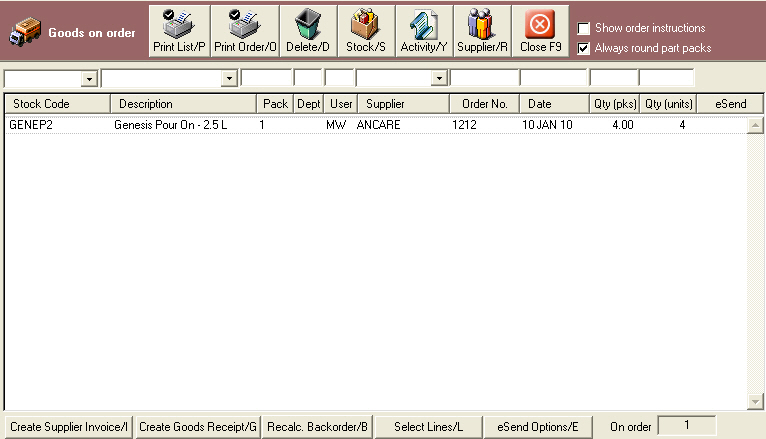Screen dimensions: 766x439
Task: Click the ANCARE supplier cell
Action: click(x=379, y=125)
